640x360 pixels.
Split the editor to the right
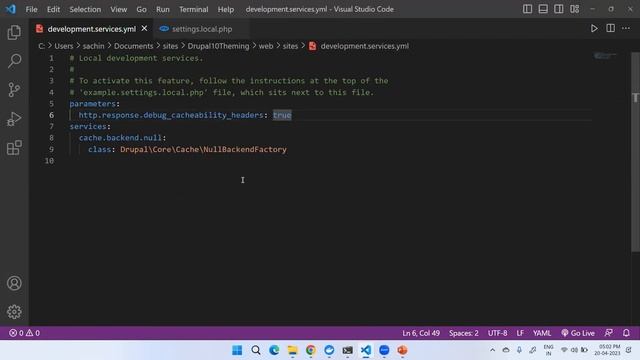click(x=610, y=29)
